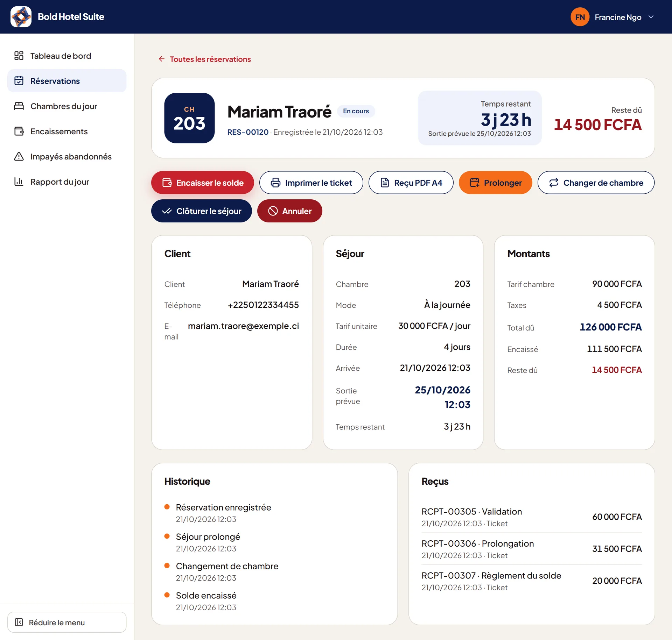The height and width of the screenshot is (640, 672).
Task: Click the phone number +2250122334455
Action: pyautogui.click(x=263, y=305)
